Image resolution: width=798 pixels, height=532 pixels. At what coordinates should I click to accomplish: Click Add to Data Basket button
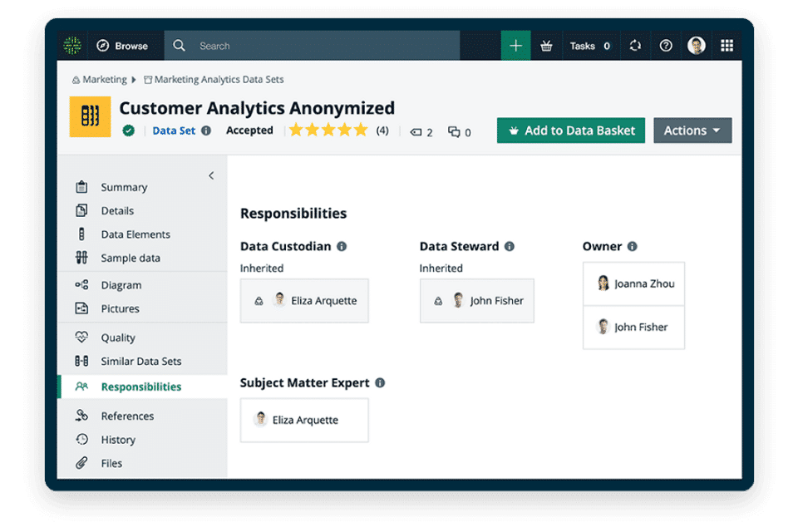pos(571,131)
